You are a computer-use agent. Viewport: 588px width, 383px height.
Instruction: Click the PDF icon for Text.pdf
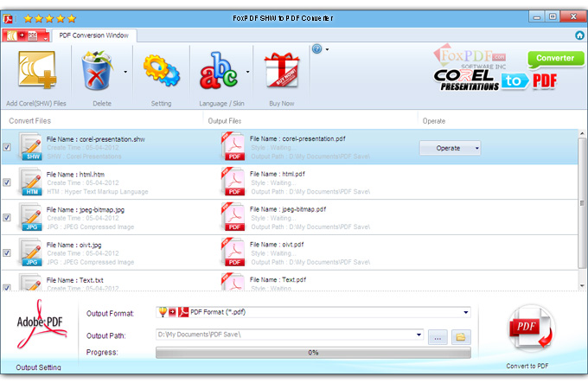(x=233, y=282)
